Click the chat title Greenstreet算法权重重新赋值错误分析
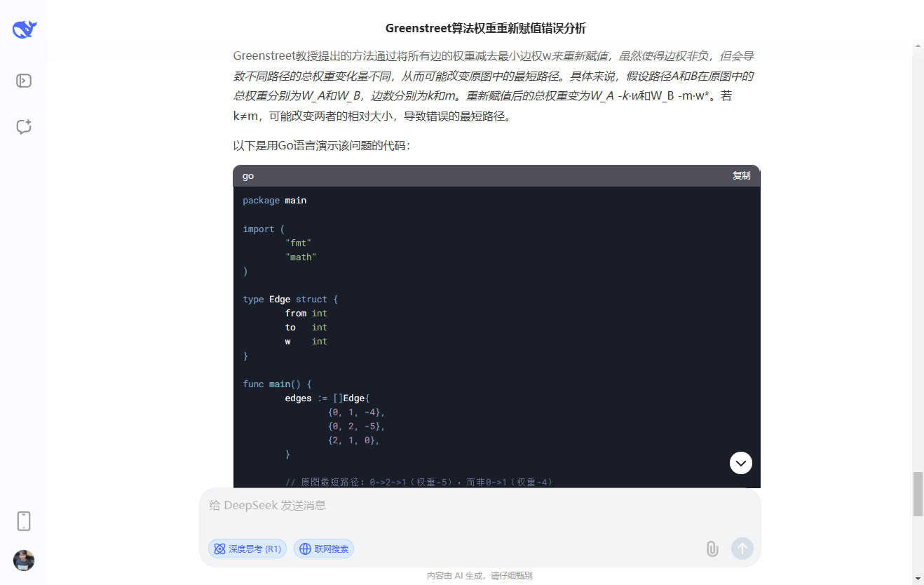924x585 pixels. (486, 28)
